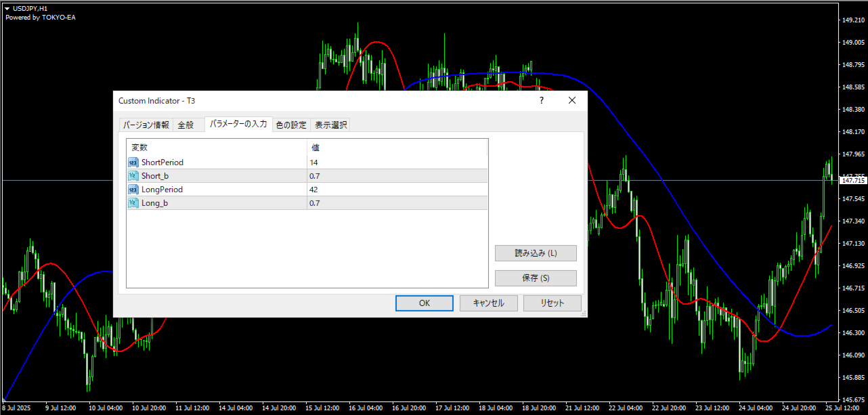This screenshot has width=868, height=415.
Task: Click the dialog resize grip corner
Action: pos(582,313)
